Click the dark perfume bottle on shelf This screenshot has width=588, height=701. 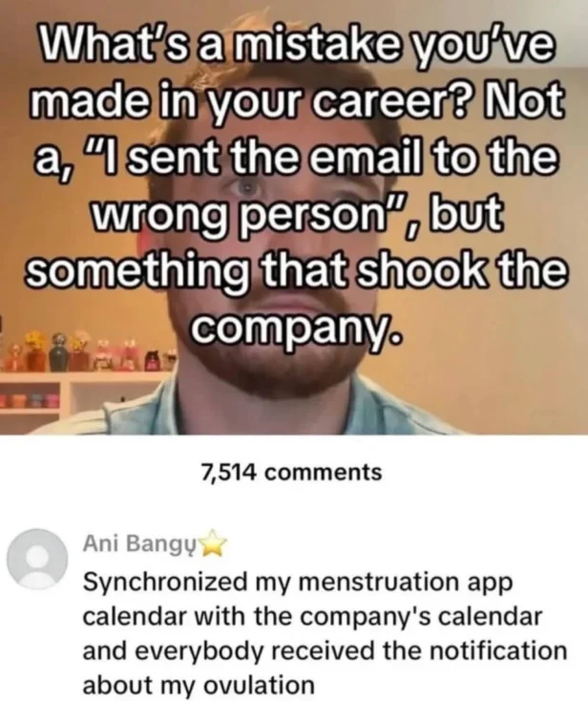pos(59,353)
